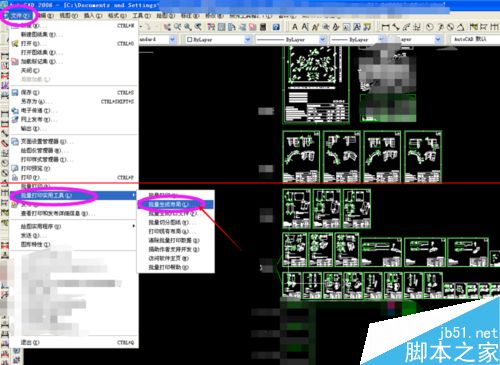Viewport: 500px width, 365px height.
Task: Click the Convert Distance Between Spaces icon
Action: [x=367, y=27]
